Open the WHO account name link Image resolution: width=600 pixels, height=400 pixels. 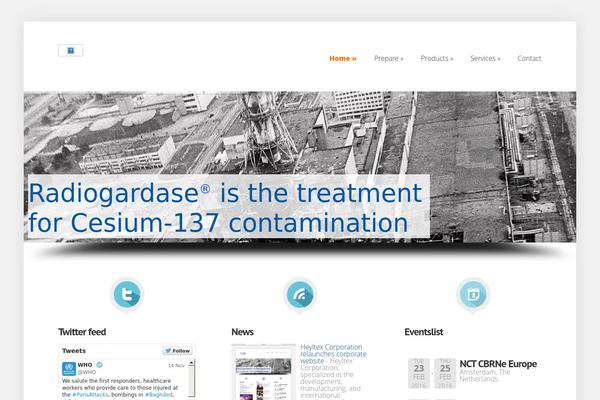[x=85, y=365]
